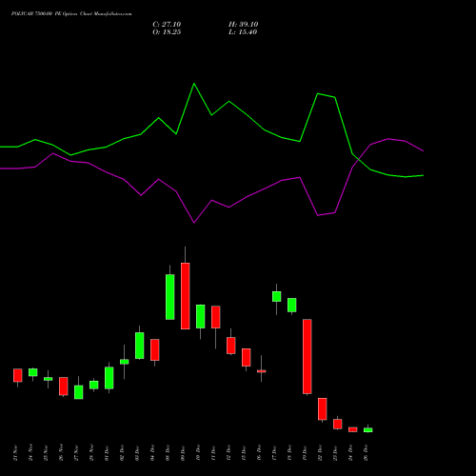The height and width of the screenshot is (476, 476).
Task: Select the green candle above 10 Dec
Action: (x=201, y=316)
